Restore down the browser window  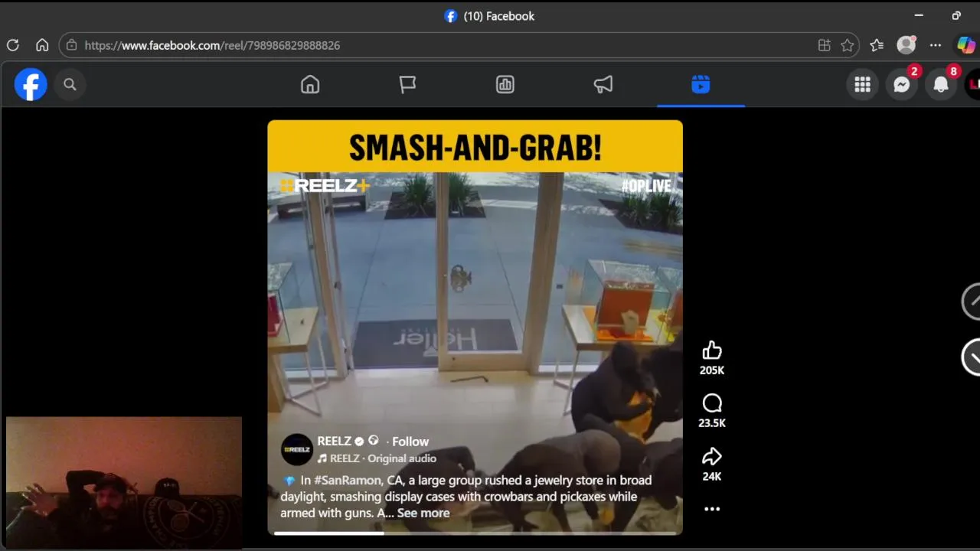coord(956,15)
